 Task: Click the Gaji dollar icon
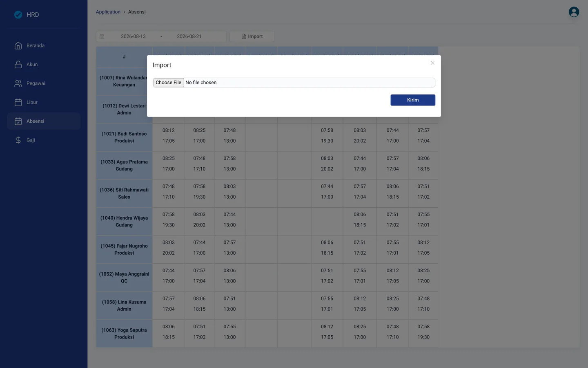18,140
